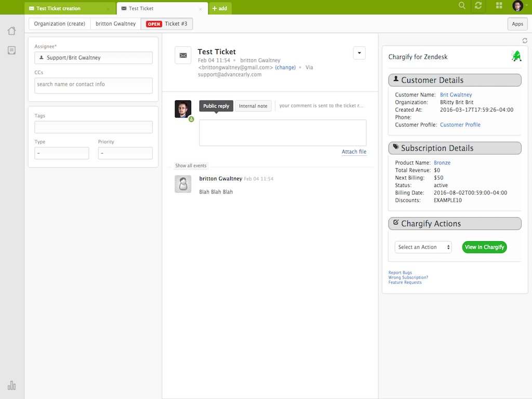Click the + add tab button
This screenshot has width=532, height=399.
point(220,8)
